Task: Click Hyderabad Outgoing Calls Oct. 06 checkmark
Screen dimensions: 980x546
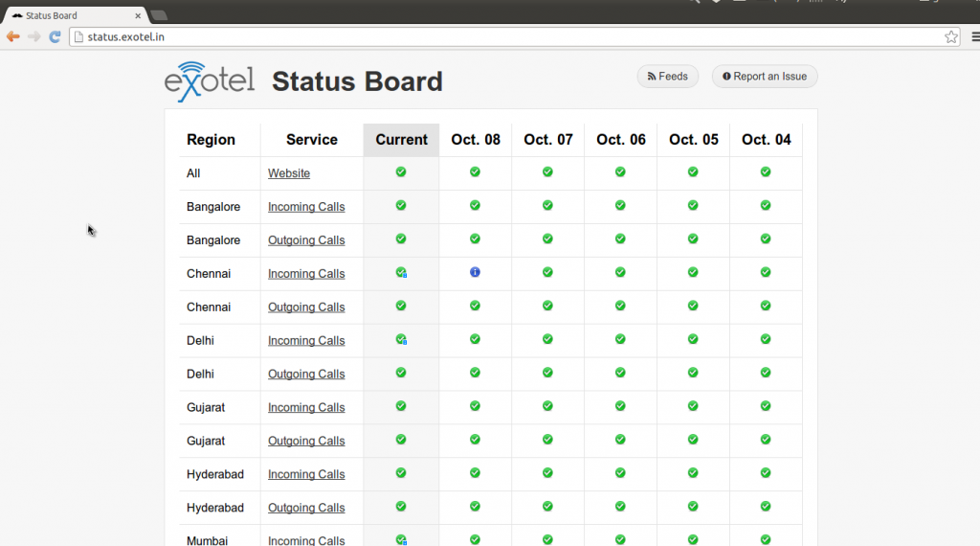Action: (x=620, y=506)
